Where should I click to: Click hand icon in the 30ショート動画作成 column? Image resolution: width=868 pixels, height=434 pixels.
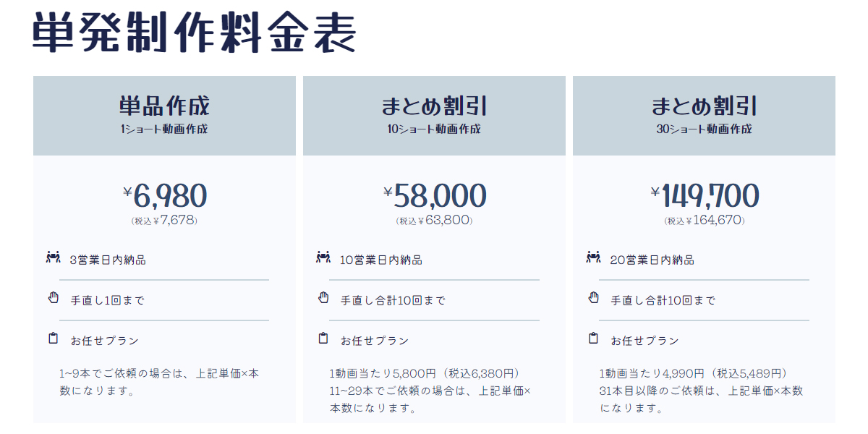tap(593, 297)
